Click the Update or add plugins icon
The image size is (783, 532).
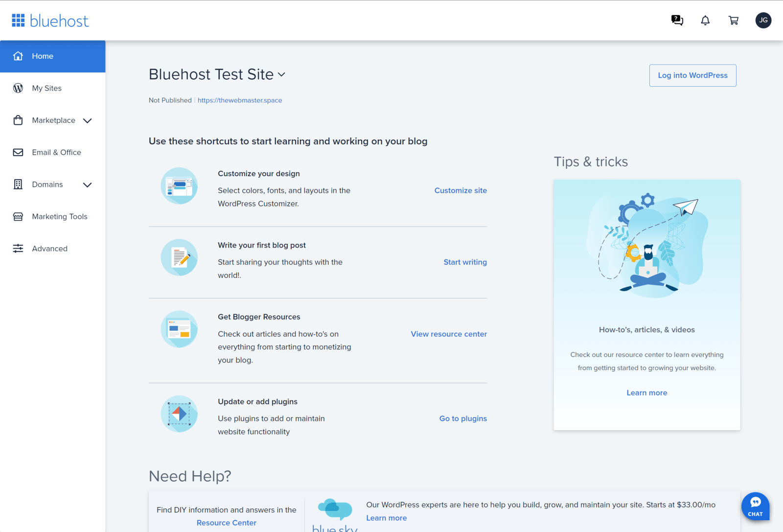[x=179, y=414]
